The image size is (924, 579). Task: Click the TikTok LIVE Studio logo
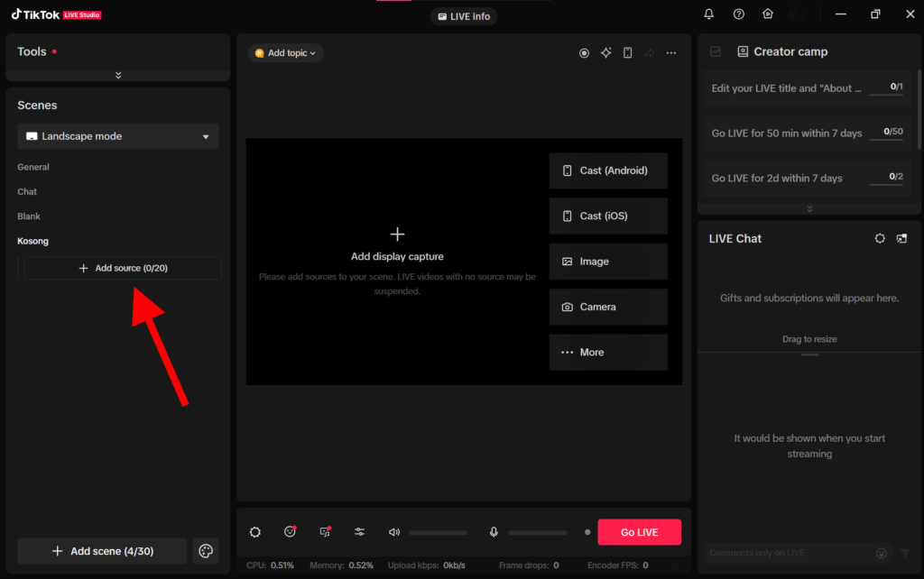tap(56, 14)
